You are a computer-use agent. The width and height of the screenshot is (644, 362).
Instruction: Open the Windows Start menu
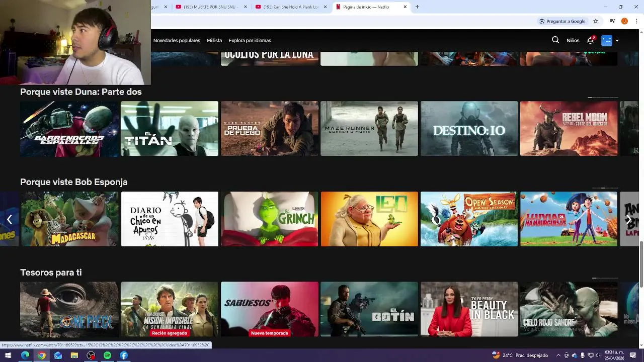[8, 355]
